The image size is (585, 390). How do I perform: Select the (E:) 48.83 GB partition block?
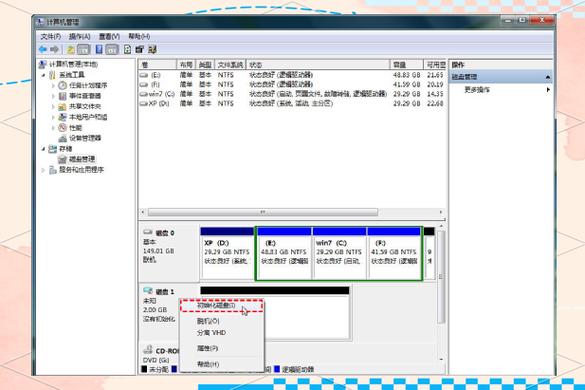point(284,253)
